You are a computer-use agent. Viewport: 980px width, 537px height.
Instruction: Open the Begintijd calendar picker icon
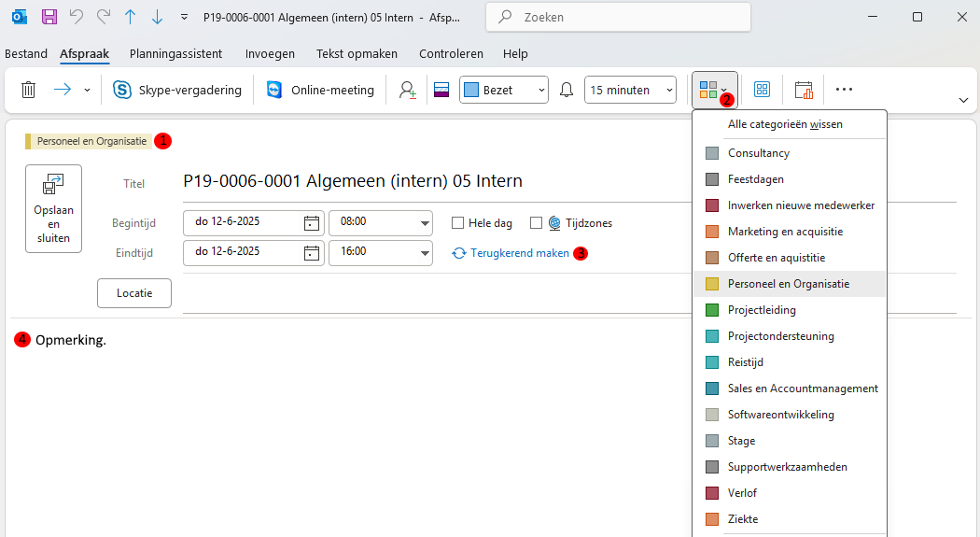pyautogui.click(x=312, y=223)
